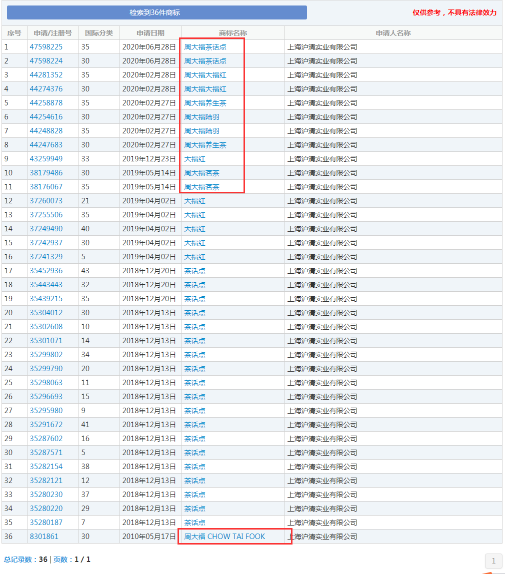
Task: Open the row 9 trademark name link
Action: click(x=194, y=159)
